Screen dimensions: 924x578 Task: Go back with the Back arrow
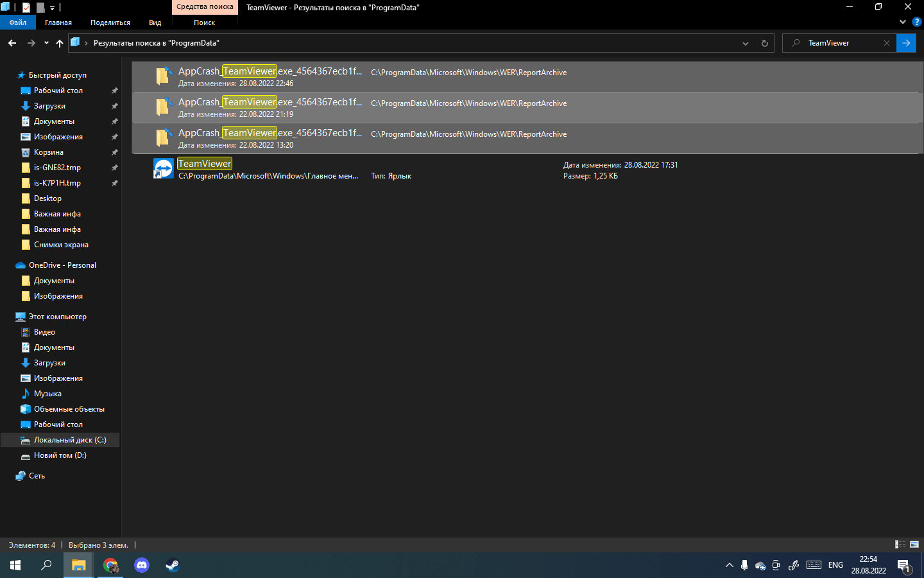pyautogui.click(x=12, y=43)
